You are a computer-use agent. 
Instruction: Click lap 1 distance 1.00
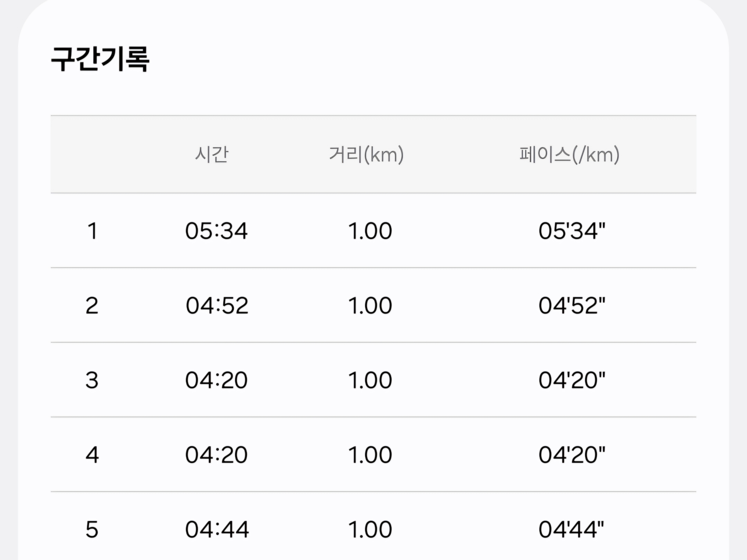370,231
